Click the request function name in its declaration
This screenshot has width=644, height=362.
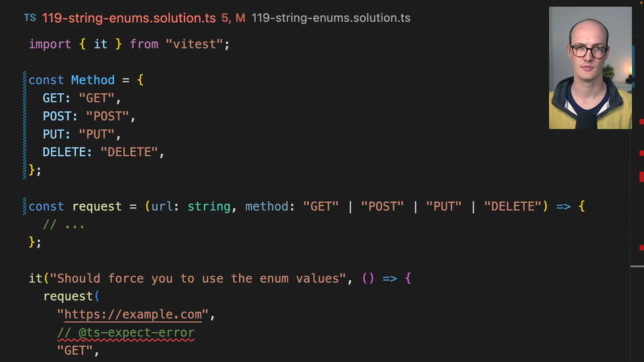97,206
